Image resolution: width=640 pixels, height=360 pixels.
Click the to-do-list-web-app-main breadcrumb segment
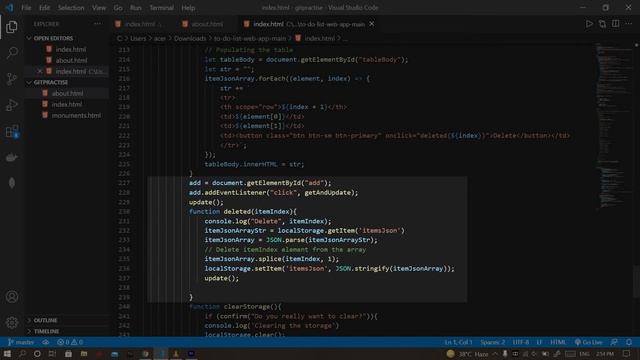pos(250,38)
